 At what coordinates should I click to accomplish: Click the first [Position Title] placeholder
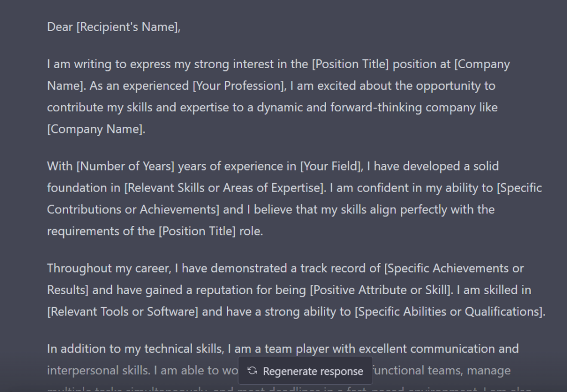pos(350,64)
